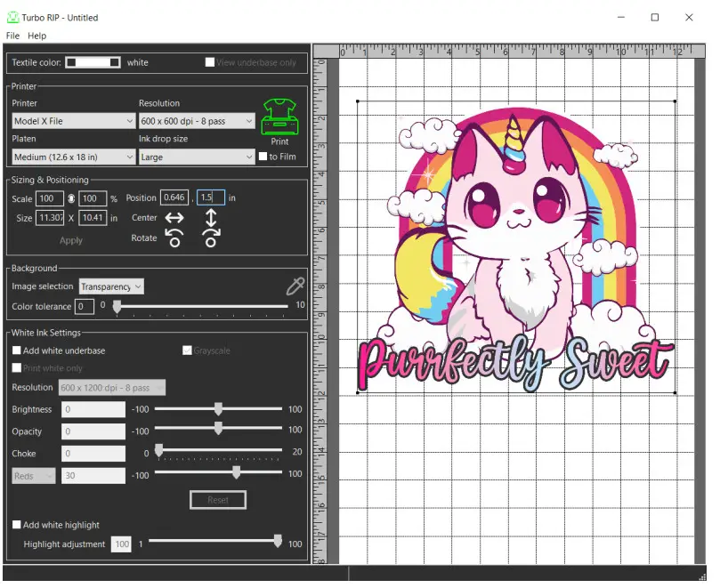Toggle Print white only checkbox
The height and width of the screenshot is (588, 720).
point(17,367)
